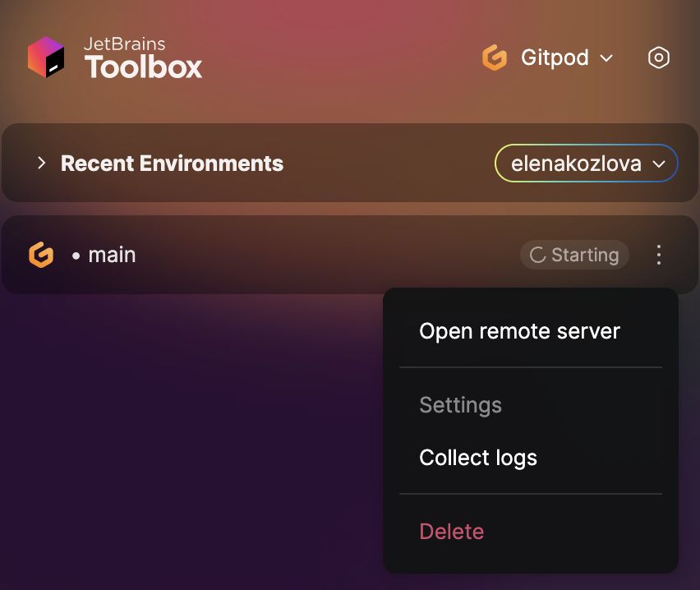Choose Collect logs from context menu
The width and height of the screenshot is (700, 590).
477,458
